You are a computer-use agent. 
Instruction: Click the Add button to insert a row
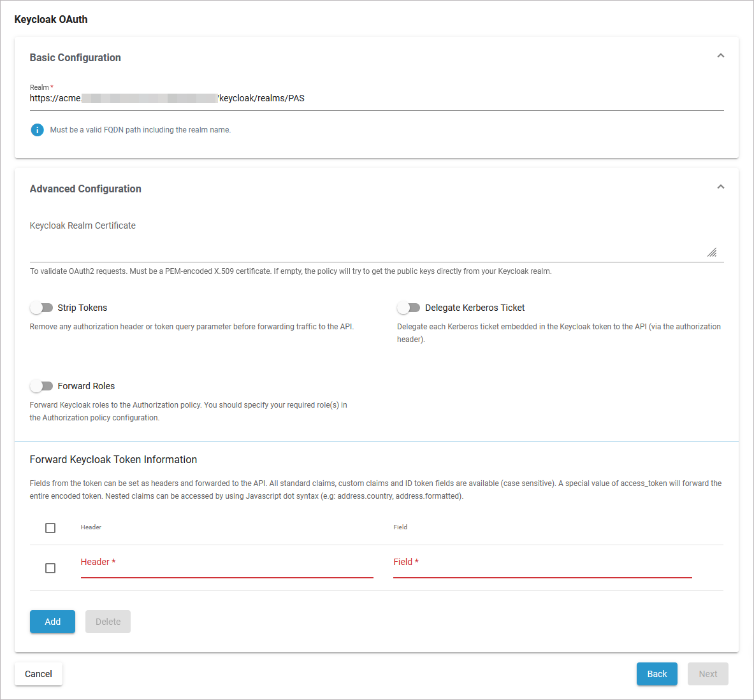tap(52, 621)
